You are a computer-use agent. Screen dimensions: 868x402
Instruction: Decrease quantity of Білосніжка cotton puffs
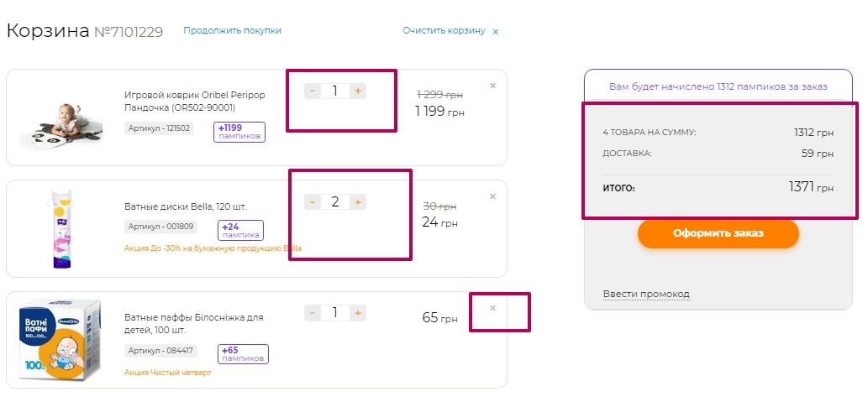(312, 313)
